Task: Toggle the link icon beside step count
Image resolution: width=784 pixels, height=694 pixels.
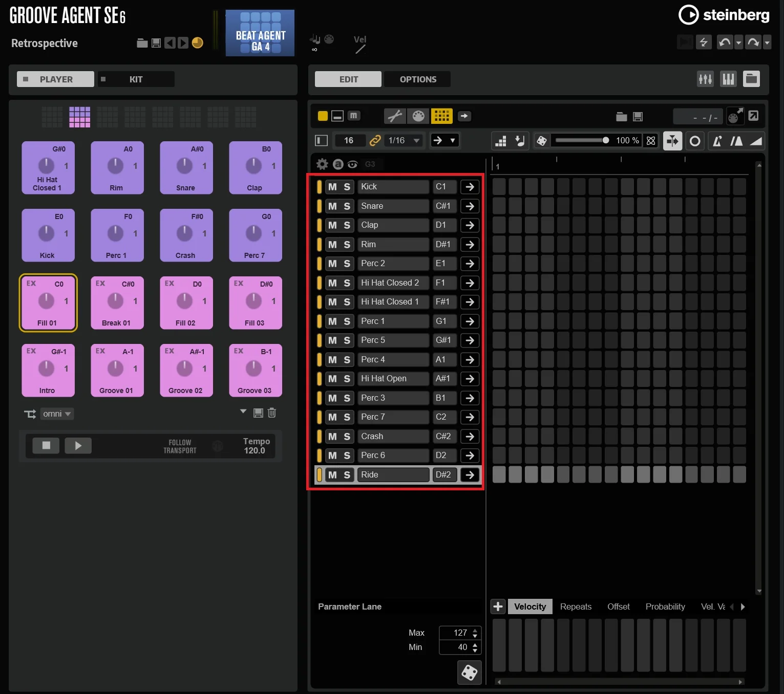Action: (375, 140)
